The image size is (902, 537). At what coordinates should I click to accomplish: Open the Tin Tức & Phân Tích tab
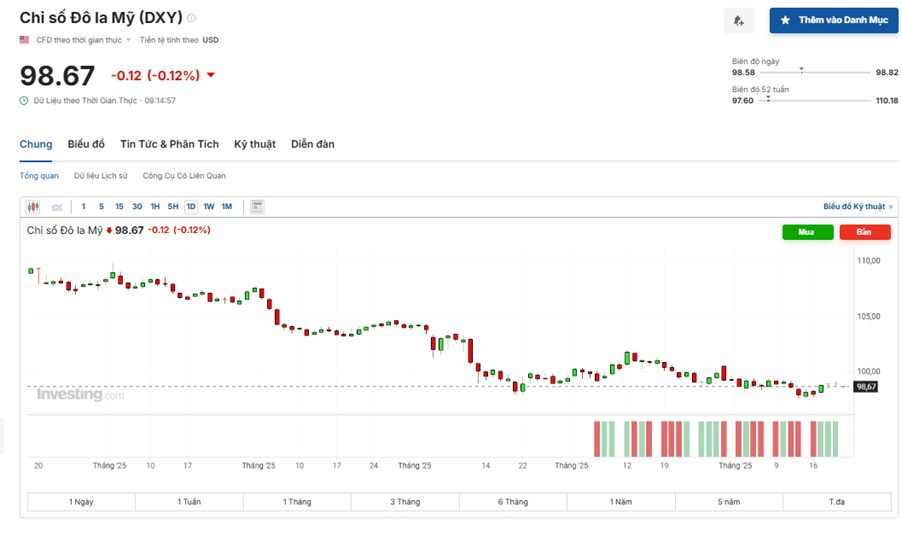pyautogui.click(x=169, y=144)
